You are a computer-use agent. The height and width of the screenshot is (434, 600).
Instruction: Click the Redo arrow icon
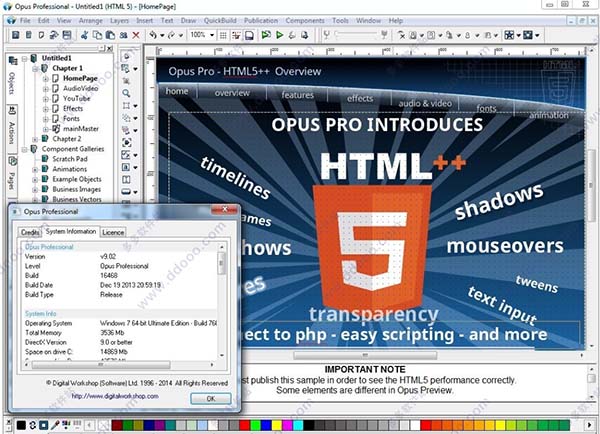tap(171, 35)
